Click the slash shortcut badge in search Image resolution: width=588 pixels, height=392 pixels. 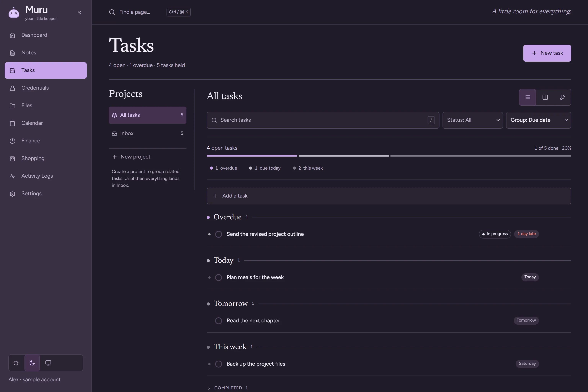pyautogui.click(x=431, y=120)
